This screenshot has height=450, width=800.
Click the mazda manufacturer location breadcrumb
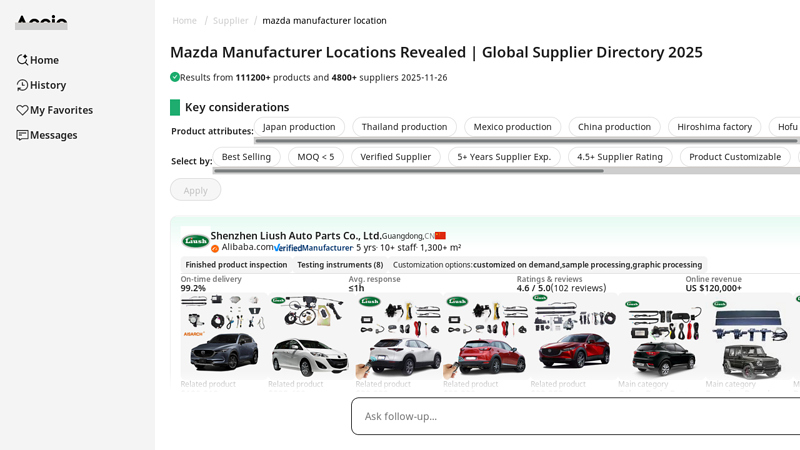324,20
